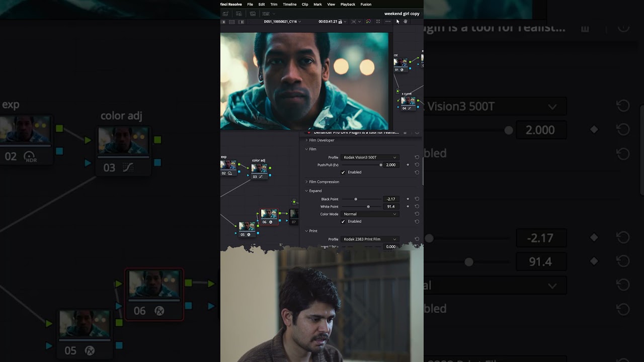Image resolution: width=644 pixels, height=362 pixels.
Task: Click the White Point slider handle
Action: tap(368, 207)
